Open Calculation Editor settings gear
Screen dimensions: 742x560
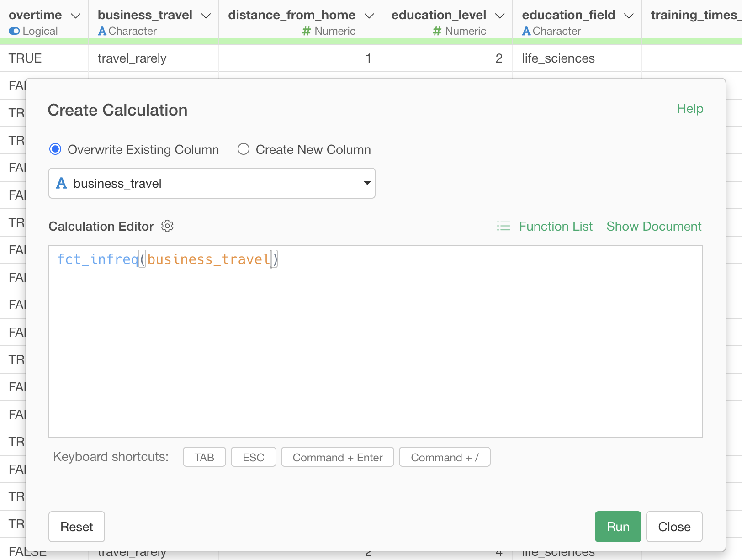click(x=167, y=226)
